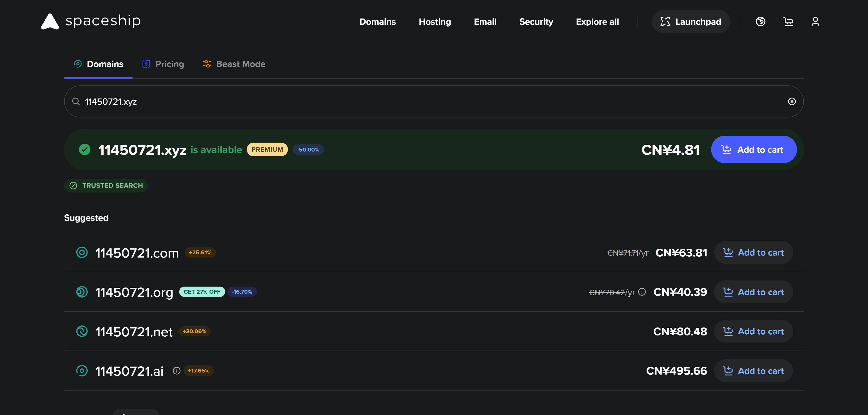Click the struck-through CN¥71.71/yr price
The height and width of the screenshot is (415, 868).
point(627,253)
